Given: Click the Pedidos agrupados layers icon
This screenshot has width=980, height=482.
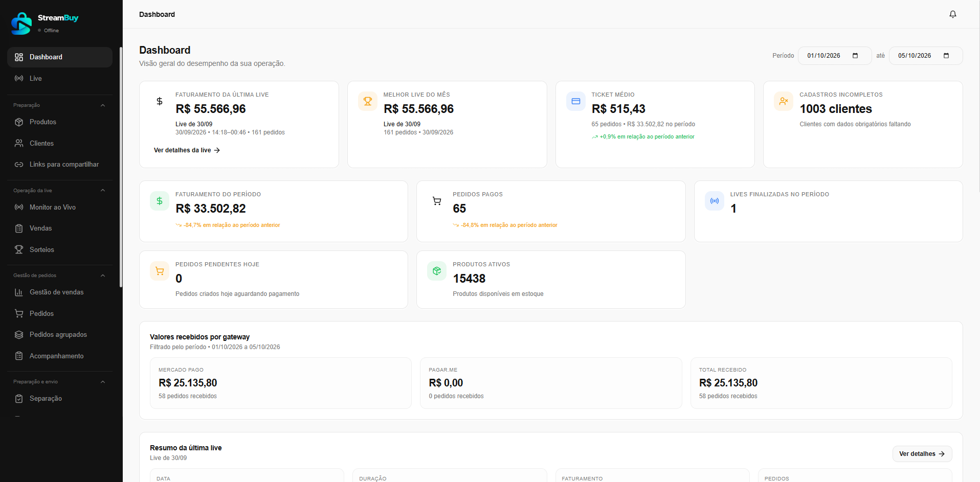Looking at the screenshot, I should point(19,335).
